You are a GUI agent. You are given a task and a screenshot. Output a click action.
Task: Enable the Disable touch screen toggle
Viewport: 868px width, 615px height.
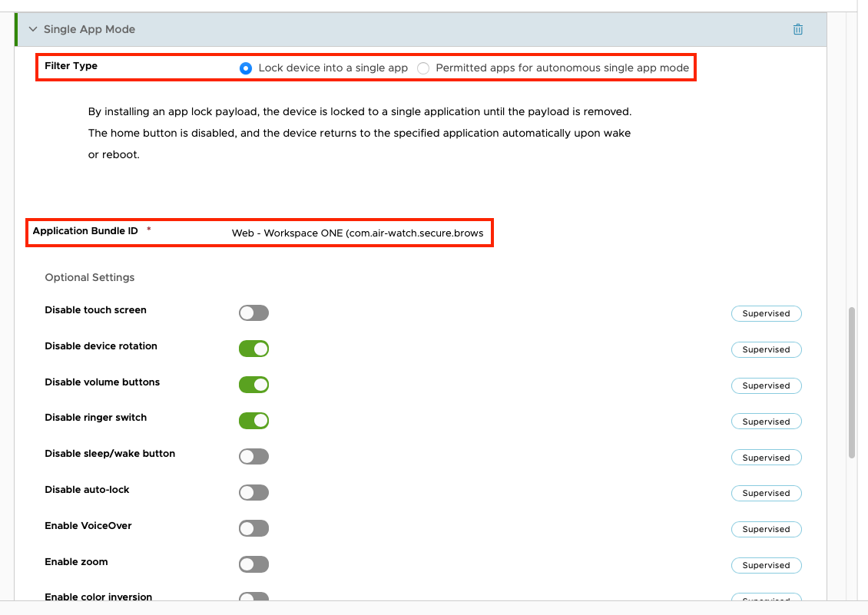(x=253, y=313)
